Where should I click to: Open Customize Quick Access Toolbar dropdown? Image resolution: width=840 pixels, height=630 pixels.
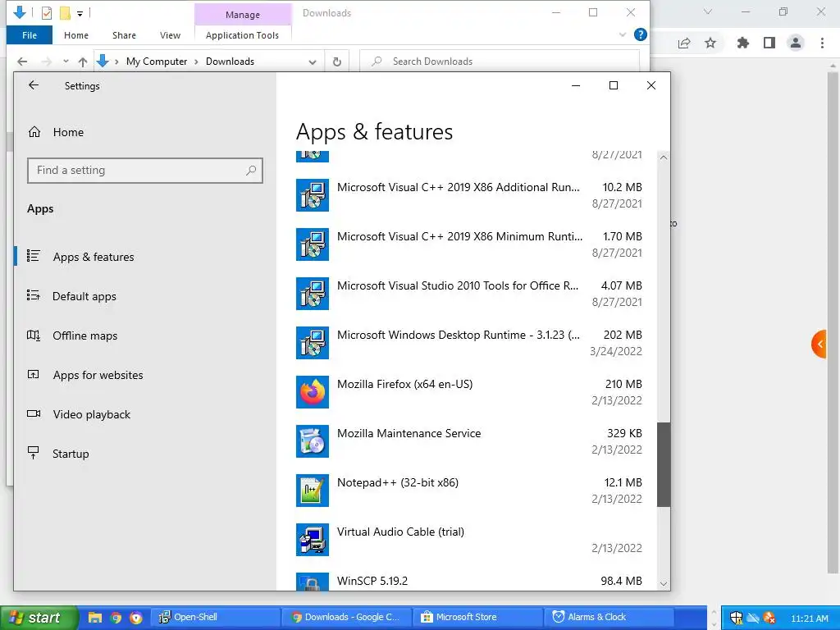pos(80,13)
